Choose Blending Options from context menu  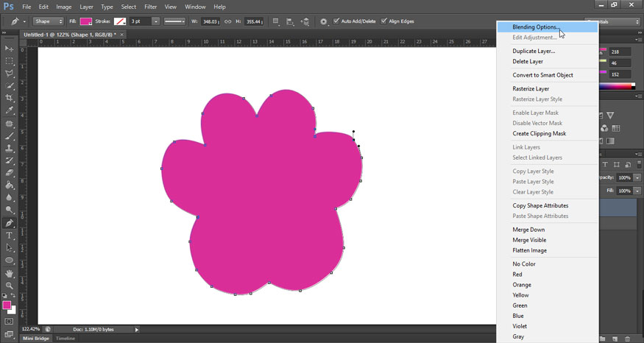536,27
